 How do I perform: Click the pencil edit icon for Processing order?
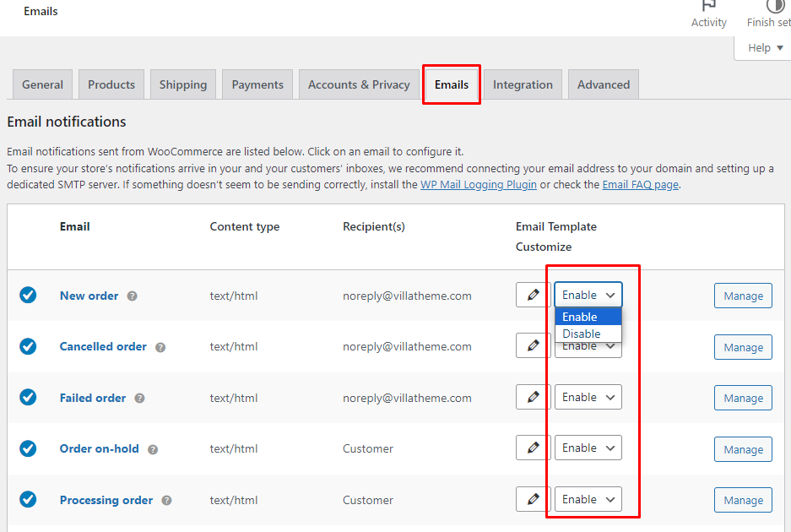[533, 499]
